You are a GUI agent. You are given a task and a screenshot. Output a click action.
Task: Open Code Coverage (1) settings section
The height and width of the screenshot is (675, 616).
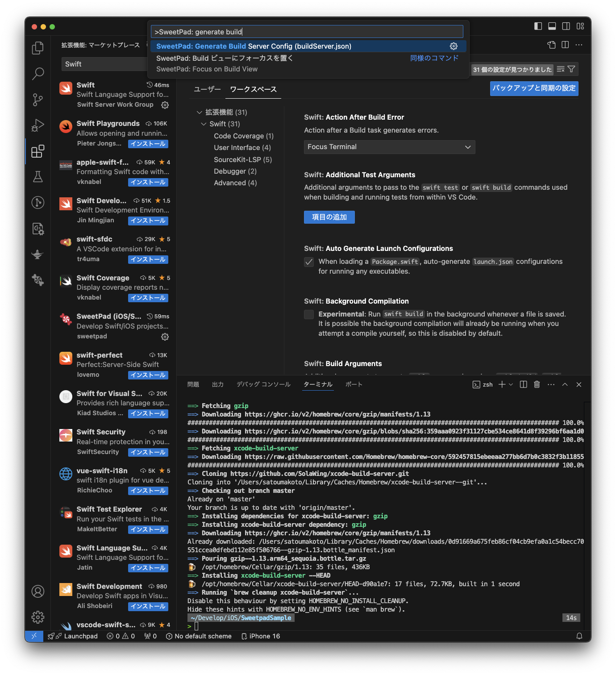244,136
